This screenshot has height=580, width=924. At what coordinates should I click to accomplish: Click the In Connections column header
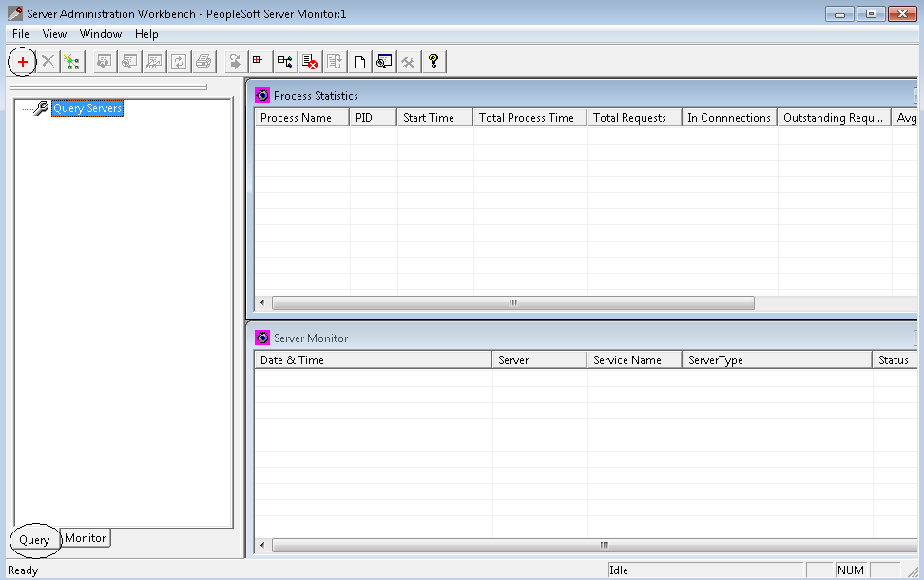(x=729, y=118)
